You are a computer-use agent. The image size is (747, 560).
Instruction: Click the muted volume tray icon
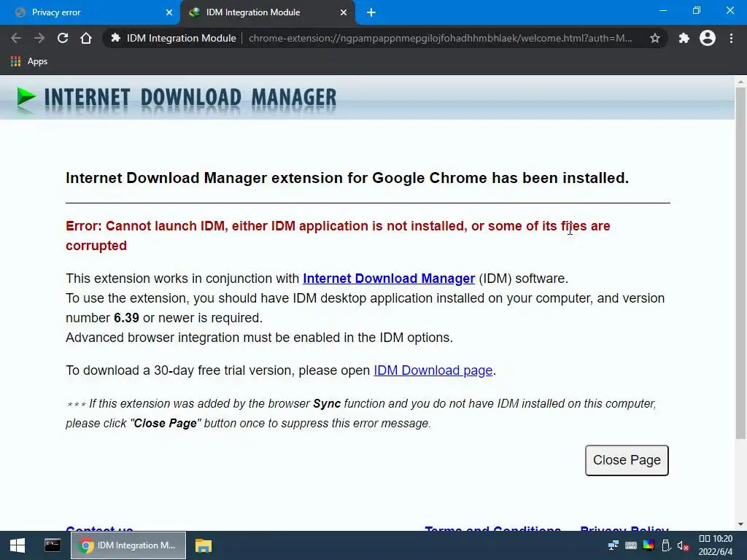[x=683, y=545]
